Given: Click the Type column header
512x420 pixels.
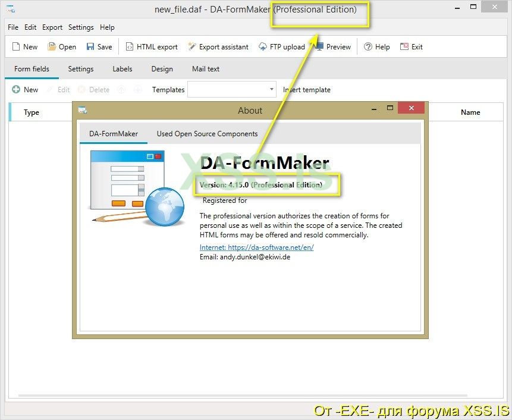Looking at the screenshot, I should coord(32,112).
